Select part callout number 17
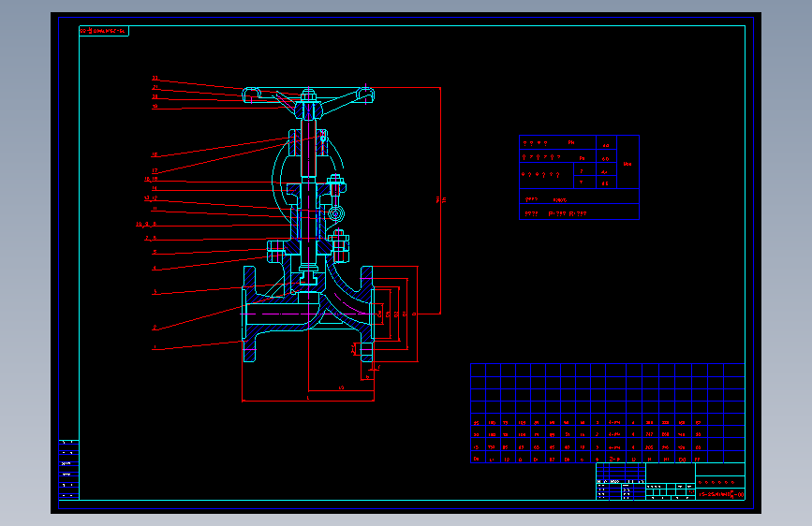The height and width of the screenshot is (526, 812). 155,170
